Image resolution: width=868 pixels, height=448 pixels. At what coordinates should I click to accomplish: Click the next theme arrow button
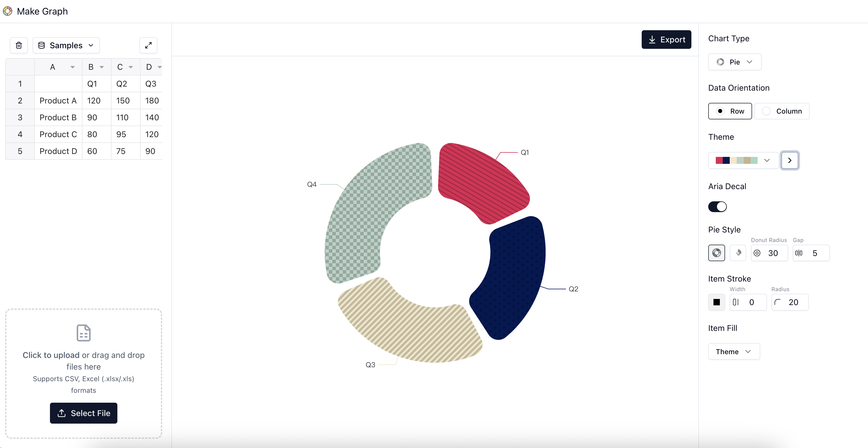[790, 160]
